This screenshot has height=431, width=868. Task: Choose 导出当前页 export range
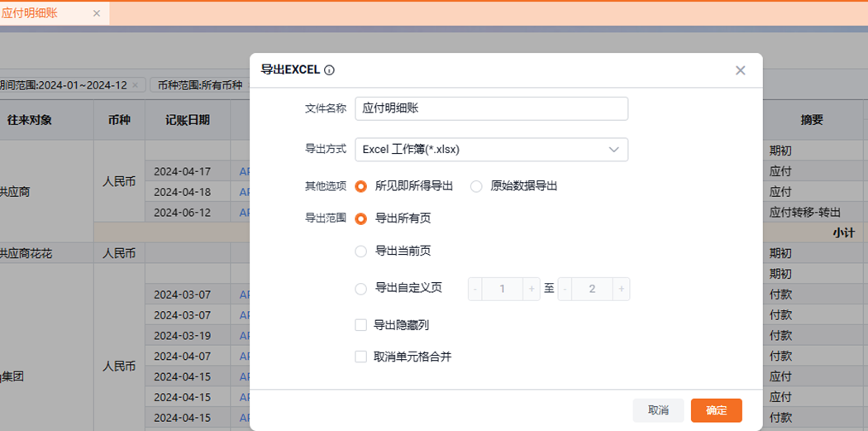pos(361,251)
